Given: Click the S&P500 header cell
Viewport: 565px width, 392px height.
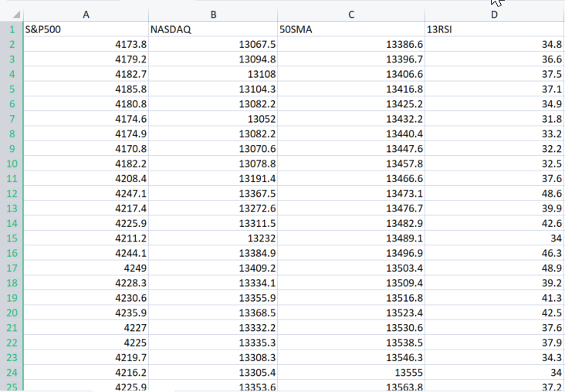Looking at the screenshot, I should [86, 29].
